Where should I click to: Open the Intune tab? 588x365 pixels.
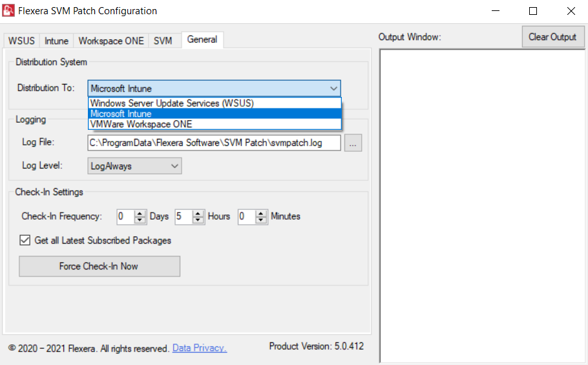coord(56,41)
